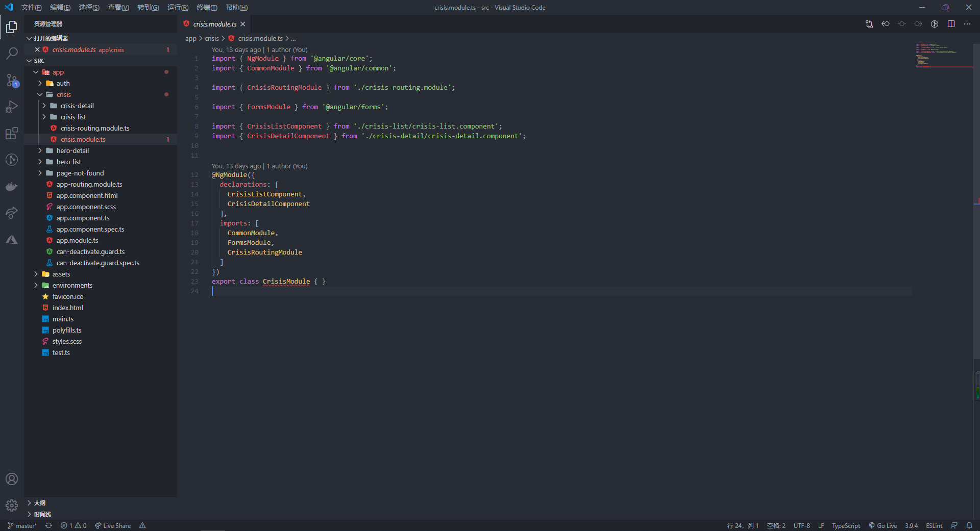Close crisis.module.ts in open editors list

37,49
